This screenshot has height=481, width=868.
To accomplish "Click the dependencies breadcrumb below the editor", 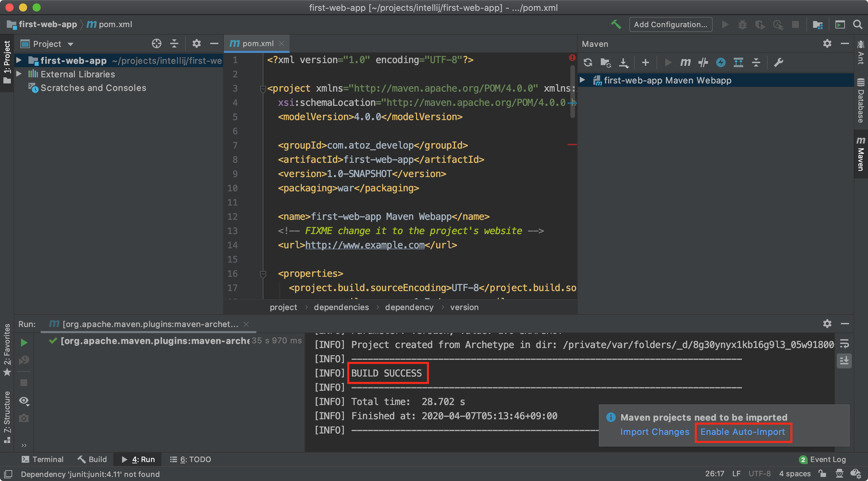I will coord(341,307).
